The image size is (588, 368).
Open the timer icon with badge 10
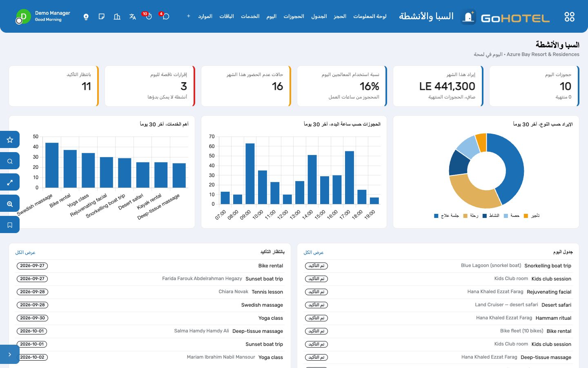(149, 16)
